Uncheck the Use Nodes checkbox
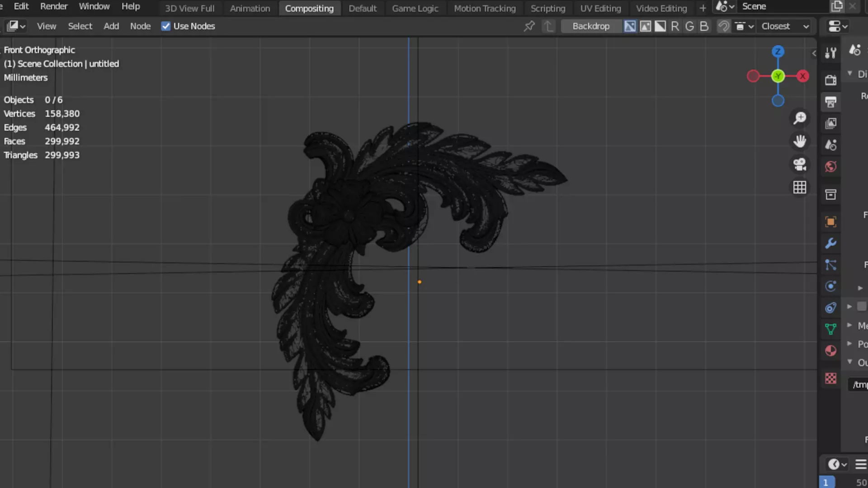 tap(166, 26)
